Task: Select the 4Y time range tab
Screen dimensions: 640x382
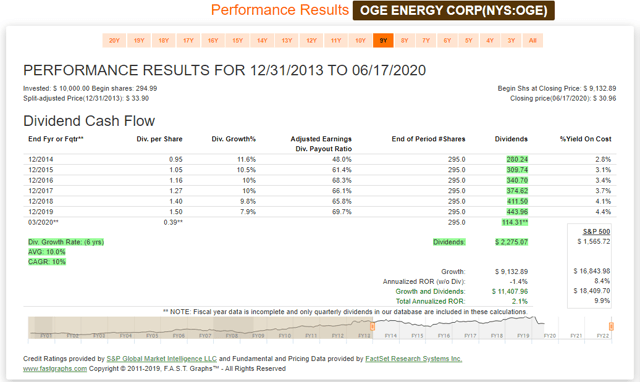Action: click(490, 40)
